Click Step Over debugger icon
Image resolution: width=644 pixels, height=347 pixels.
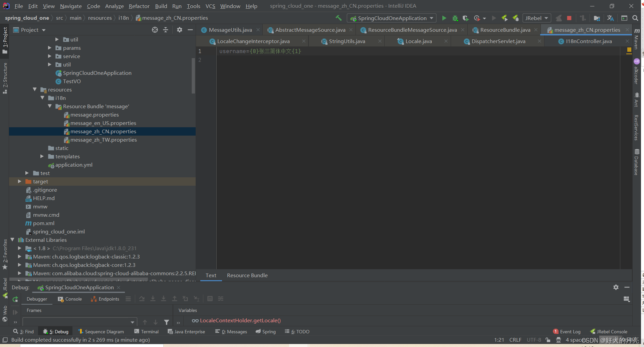(x=142, y=299)
